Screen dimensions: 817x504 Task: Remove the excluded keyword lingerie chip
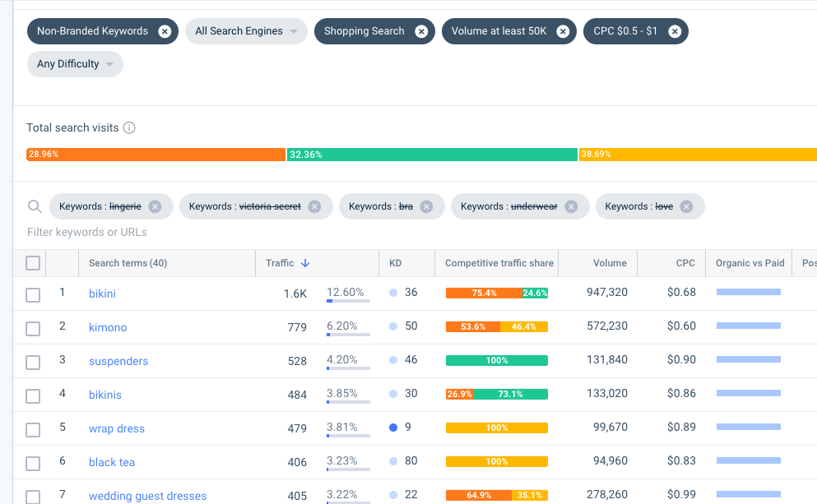[x=155, y=206]
